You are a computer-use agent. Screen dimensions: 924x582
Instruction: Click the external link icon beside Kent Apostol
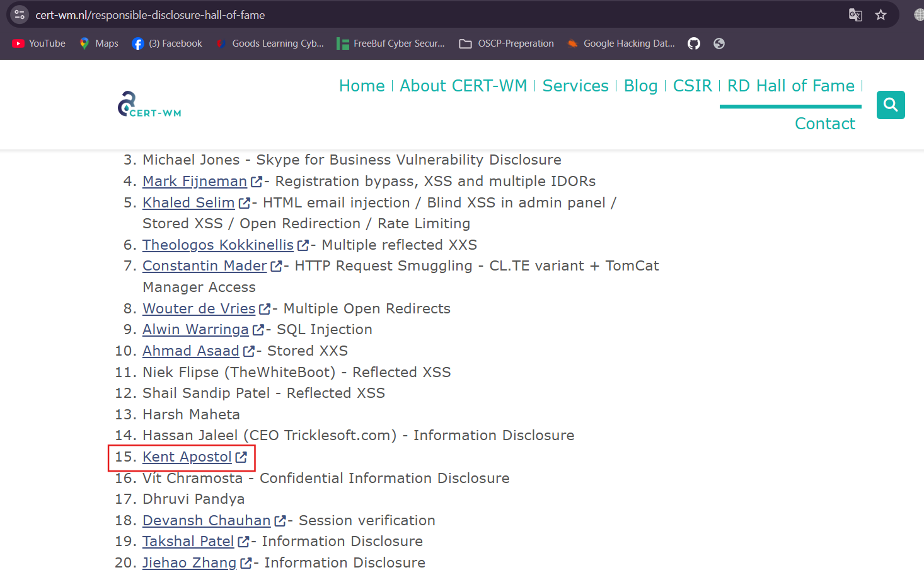point(241,457)
